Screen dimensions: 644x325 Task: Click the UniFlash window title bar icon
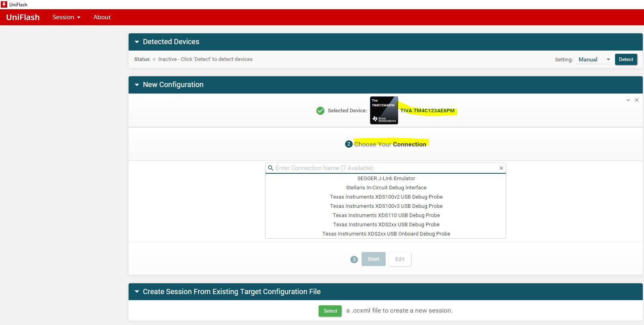click(4, 4)
